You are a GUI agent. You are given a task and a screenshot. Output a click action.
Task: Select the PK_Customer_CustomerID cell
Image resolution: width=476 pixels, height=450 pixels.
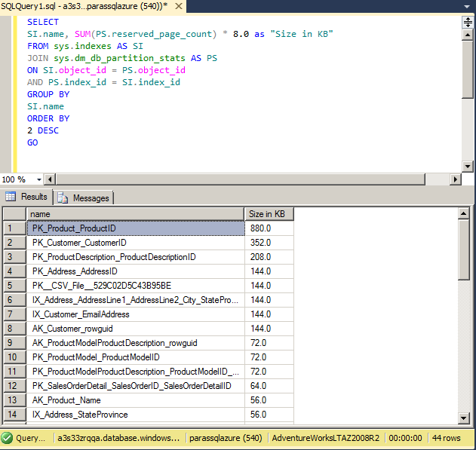136,243
